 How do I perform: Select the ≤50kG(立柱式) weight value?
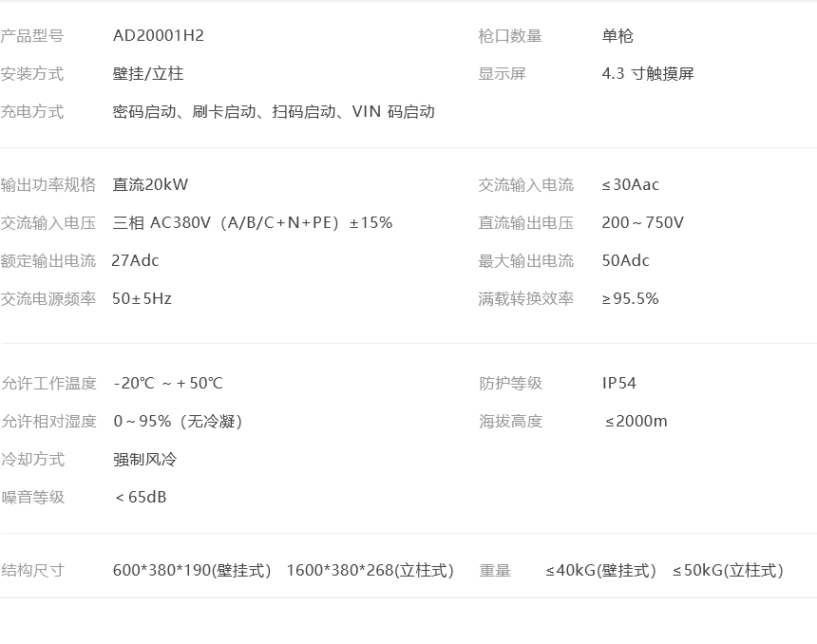[x=728, y=570]
